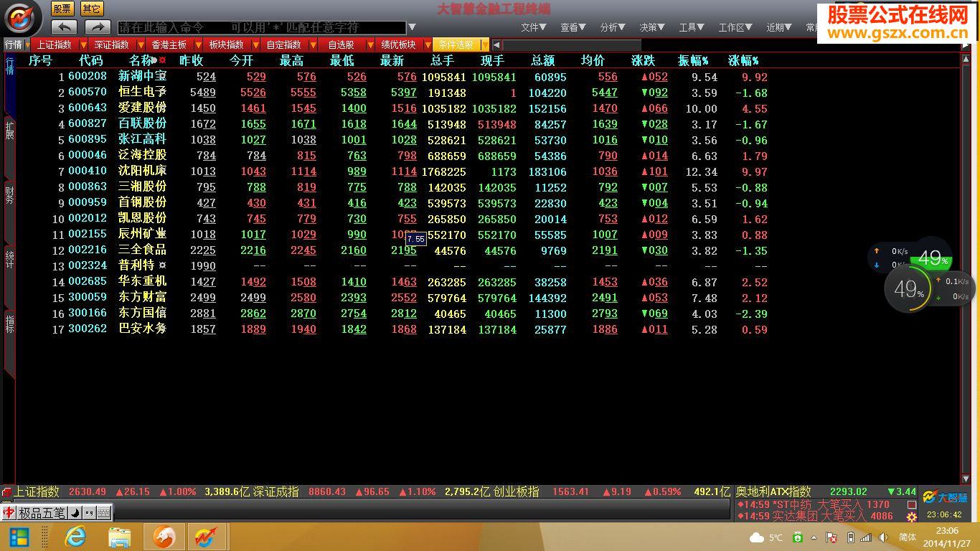Viewport: 980px width, 551px height.
Task: Expand the 自定指数 tab dropdown arrow
Action: 313,44
